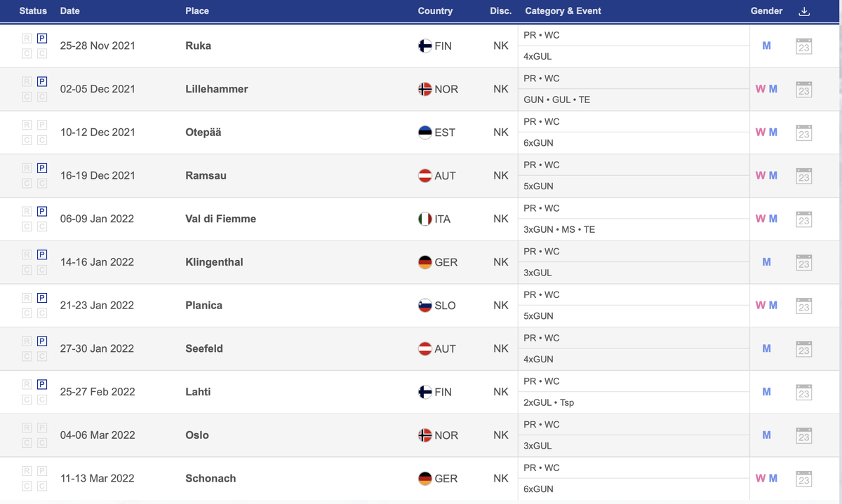Click the calendar icon in Oslo row
This screenshot has width=842, height=504.
[804, 435]
